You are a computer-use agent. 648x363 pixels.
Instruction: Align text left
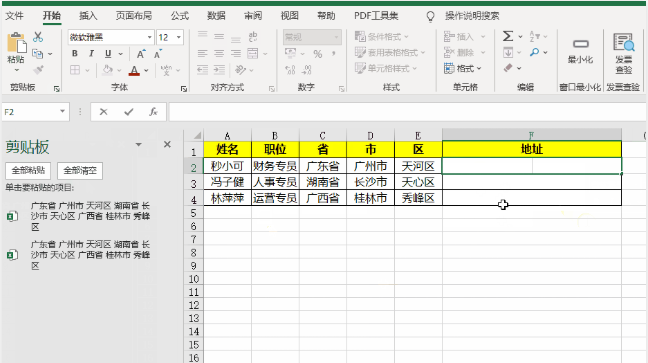click(x=202, y=53)
